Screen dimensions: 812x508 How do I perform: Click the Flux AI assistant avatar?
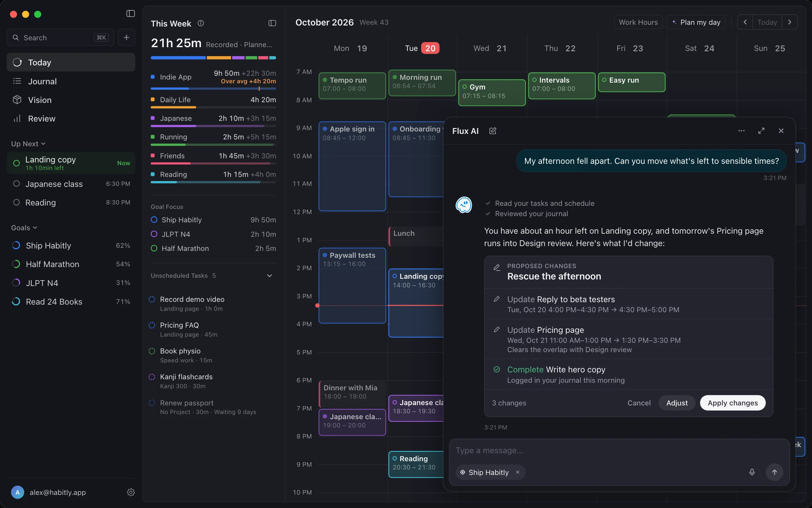point(464,205)
